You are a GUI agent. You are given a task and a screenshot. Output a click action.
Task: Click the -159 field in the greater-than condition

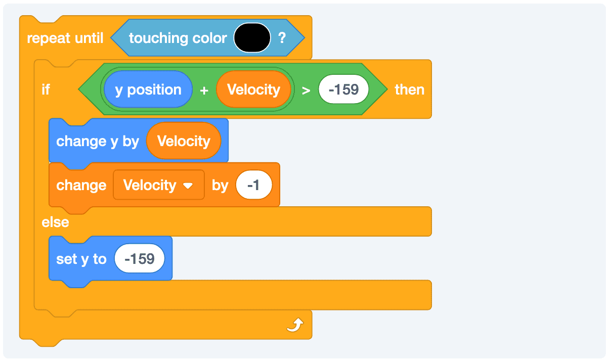(x=343, y=89)
